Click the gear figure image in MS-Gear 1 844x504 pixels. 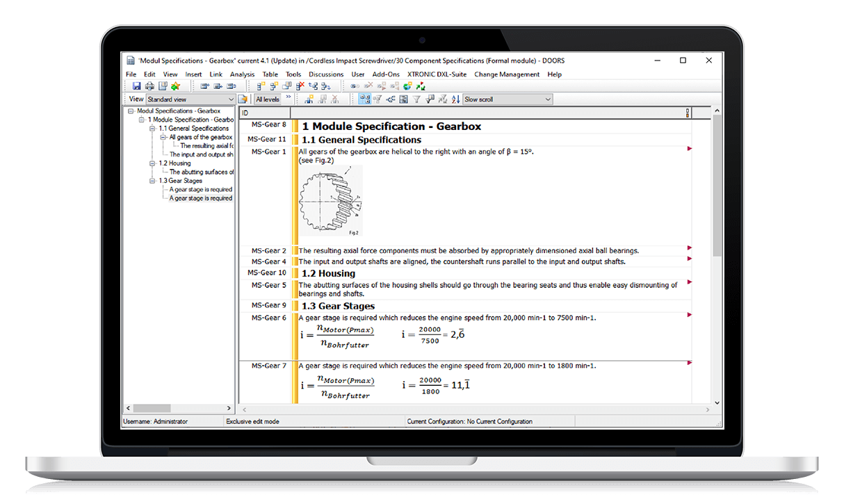tap(330, 201)
